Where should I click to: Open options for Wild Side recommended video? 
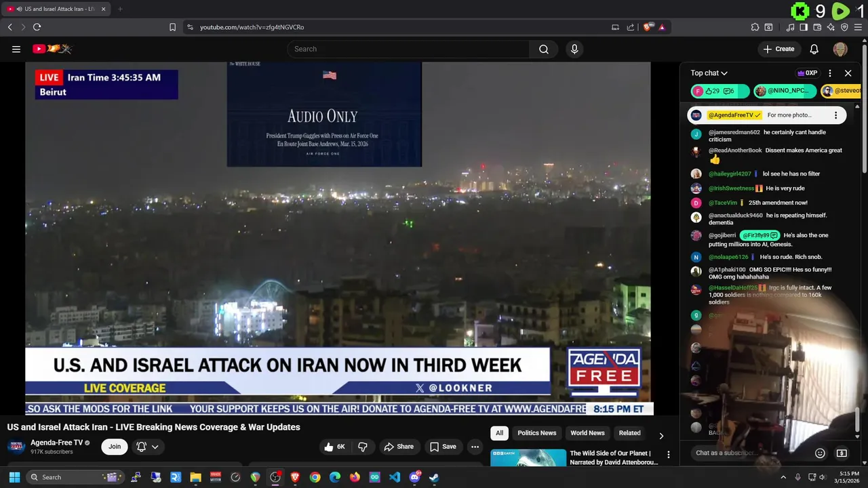pyautogui.click(x=668, y=455)
